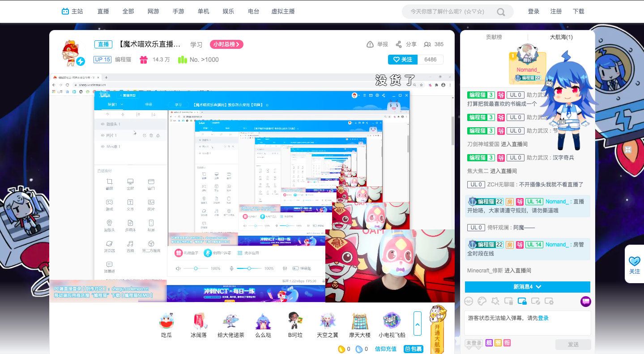Click the follower count 6486
Image resolution: width=644 pixels, height=354 pixels.
(431, 60)
